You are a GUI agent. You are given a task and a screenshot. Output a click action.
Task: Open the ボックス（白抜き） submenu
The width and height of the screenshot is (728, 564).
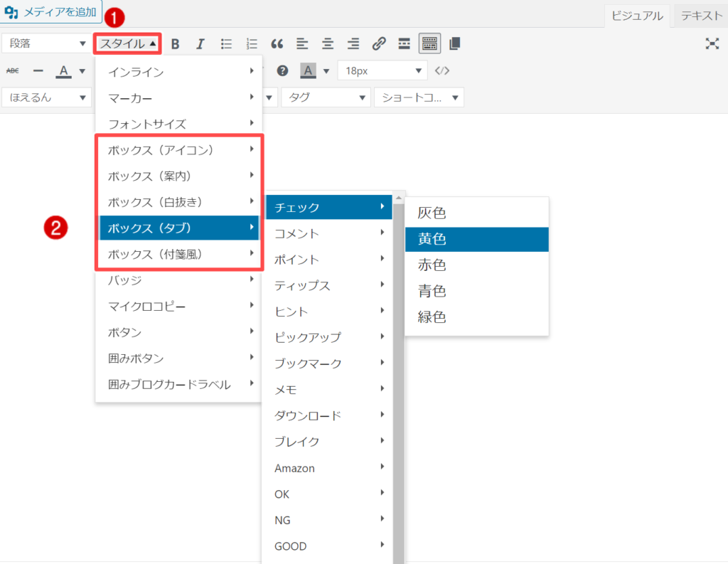click(178, 202)
